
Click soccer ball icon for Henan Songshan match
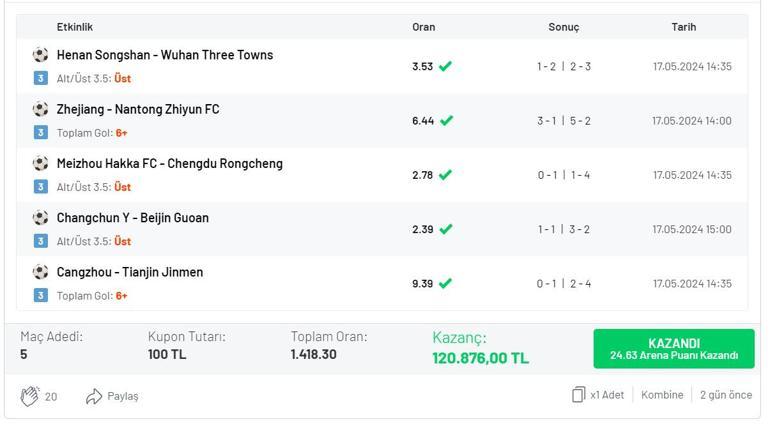[x=40, y=55]
